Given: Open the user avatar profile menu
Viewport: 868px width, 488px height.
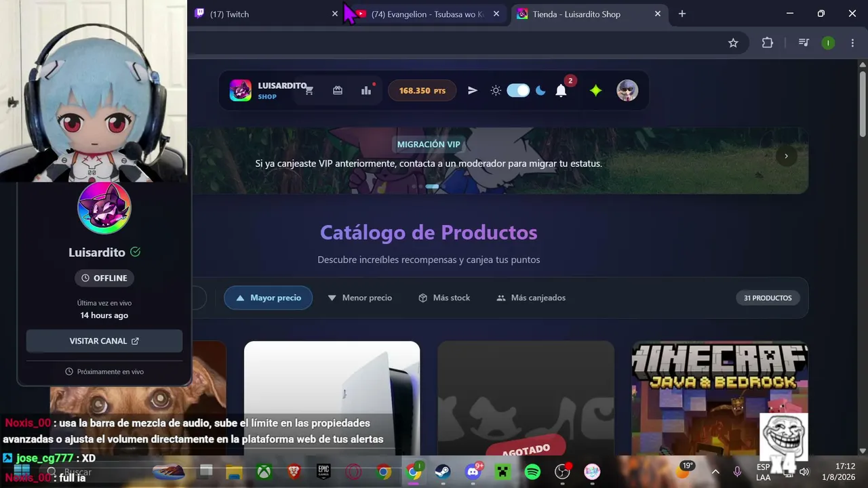Looking at the screenshot, I should [627, 91].
